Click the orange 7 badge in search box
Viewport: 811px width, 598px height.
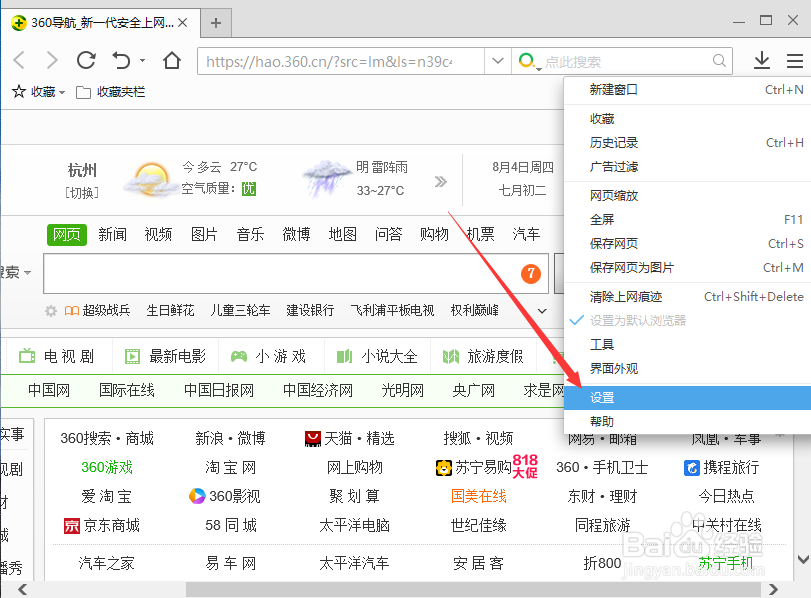click(531, 274)
